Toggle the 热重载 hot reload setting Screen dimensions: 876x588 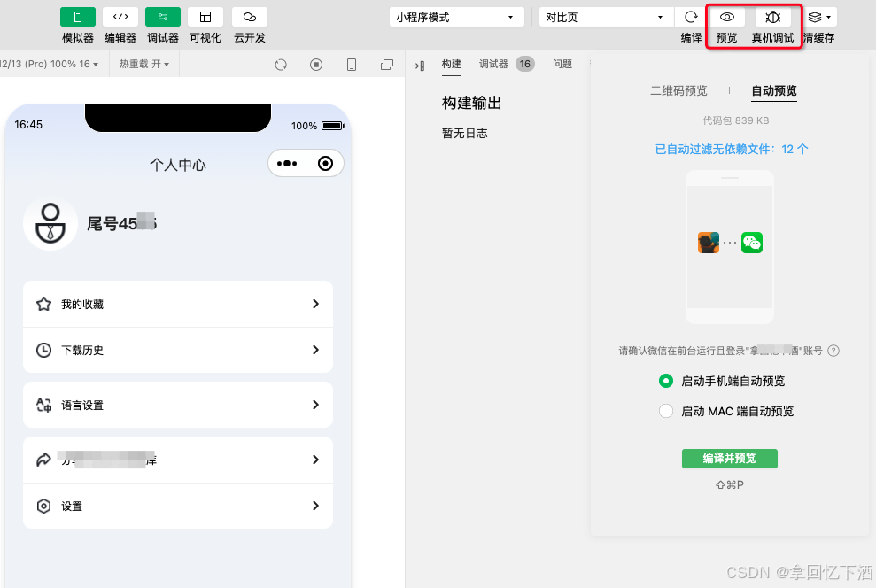(143, 63)
